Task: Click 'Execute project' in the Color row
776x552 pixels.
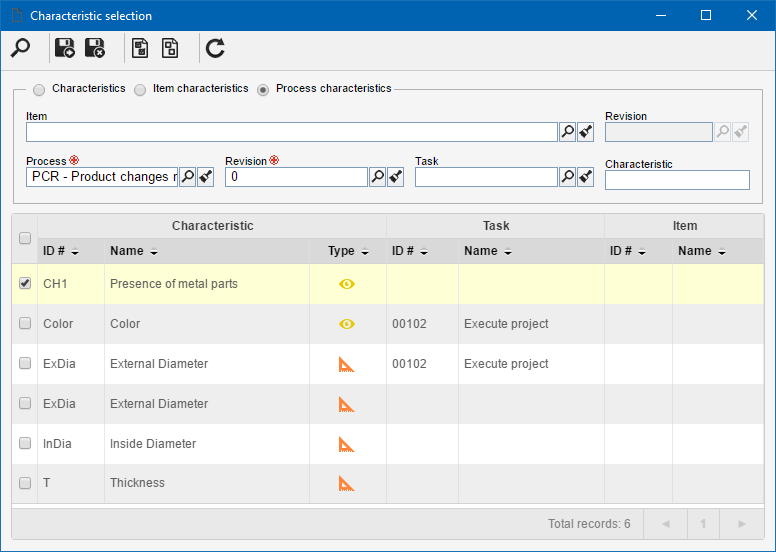Action: pyautogui.click(x=506, y=324)
